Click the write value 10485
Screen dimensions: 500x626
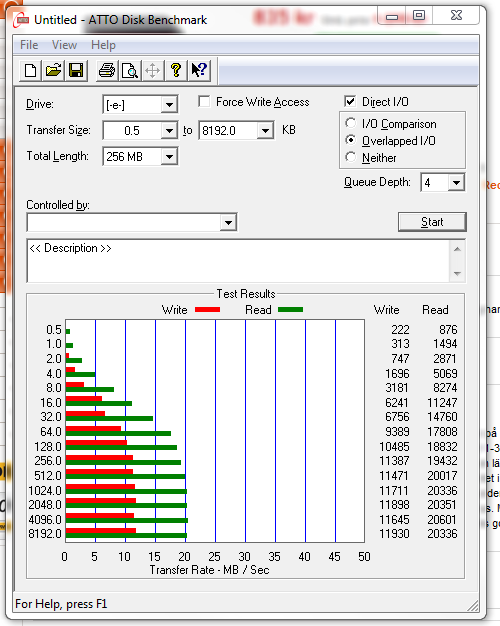[x=394, y=447]
